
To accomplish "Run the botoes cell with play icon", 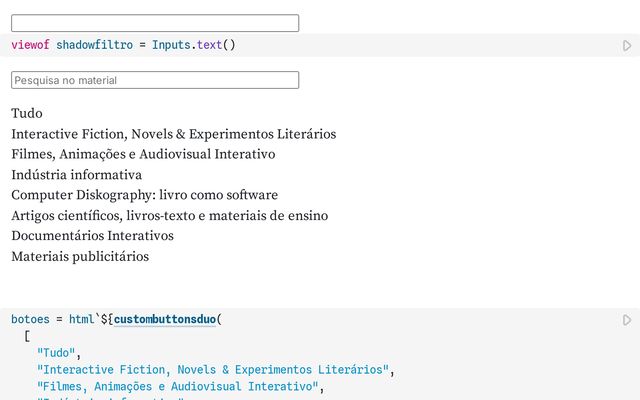I will click(627, 320).
